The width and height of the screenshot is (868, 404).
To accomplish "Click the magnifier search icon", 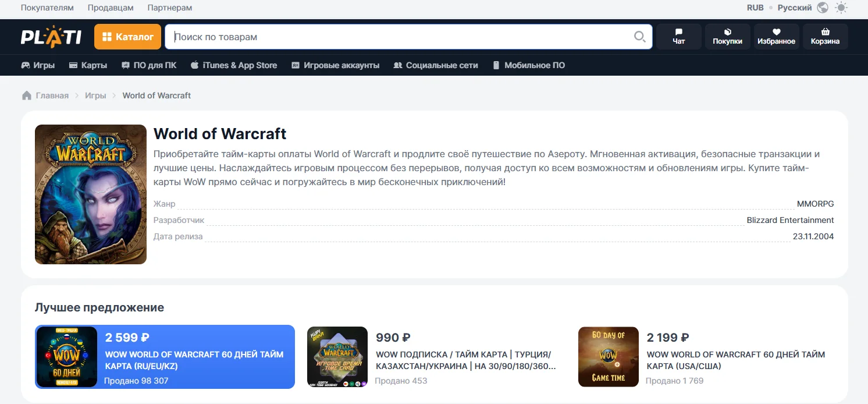I will (639, 37).
